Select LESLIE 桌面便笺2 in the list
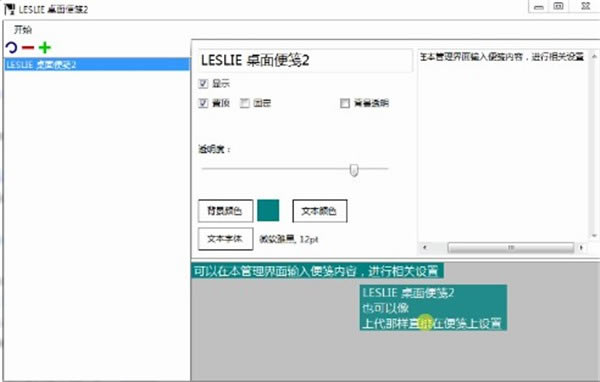Image resolution: width=600 pixels, height=382 pixels. coord(97,65)
